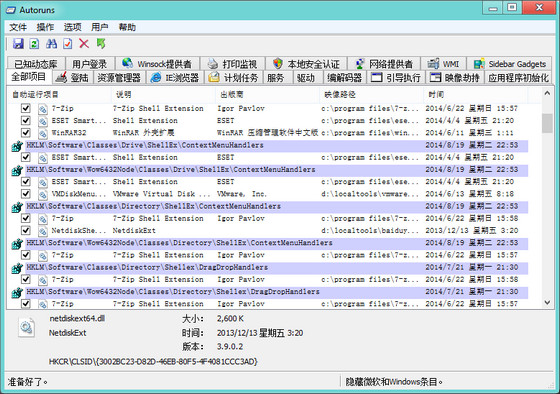This screenshot has height=394, width=560.
Task: Uncheck the NetdiskShe entry checkbox
Action: pyautogui.click(x=25, y=230)
